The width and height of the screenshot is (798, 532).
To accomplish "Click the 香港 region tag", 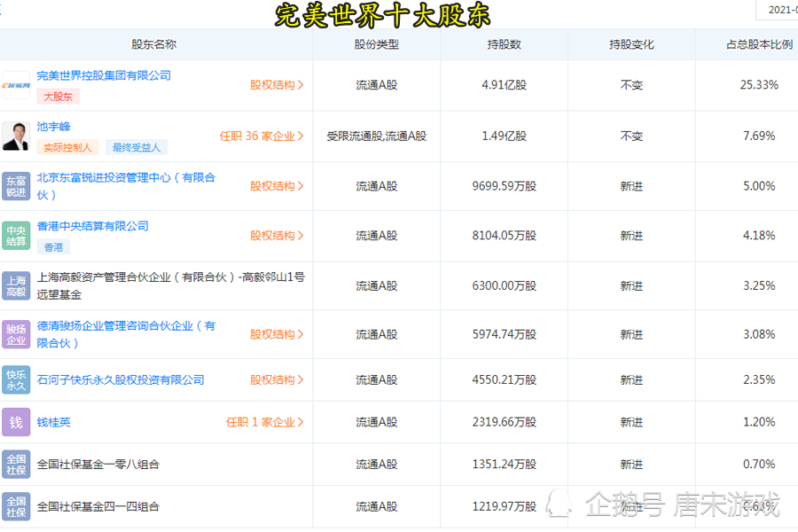I will (53, 247).
